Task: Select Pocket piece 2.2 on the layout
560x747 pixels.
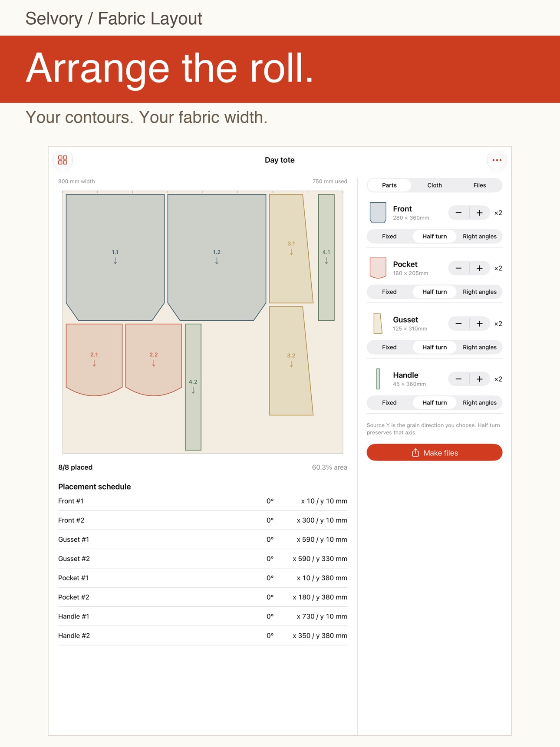Action: (154, 359)
